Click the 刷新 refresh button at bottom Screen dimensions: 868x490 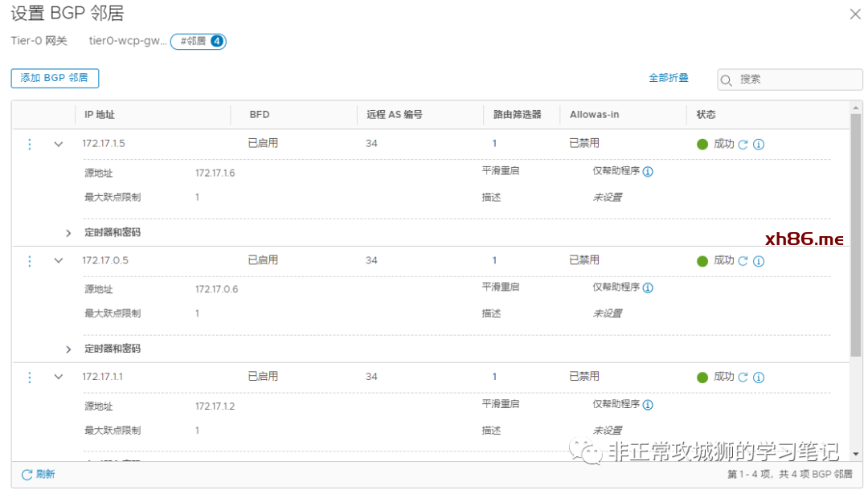39,475
